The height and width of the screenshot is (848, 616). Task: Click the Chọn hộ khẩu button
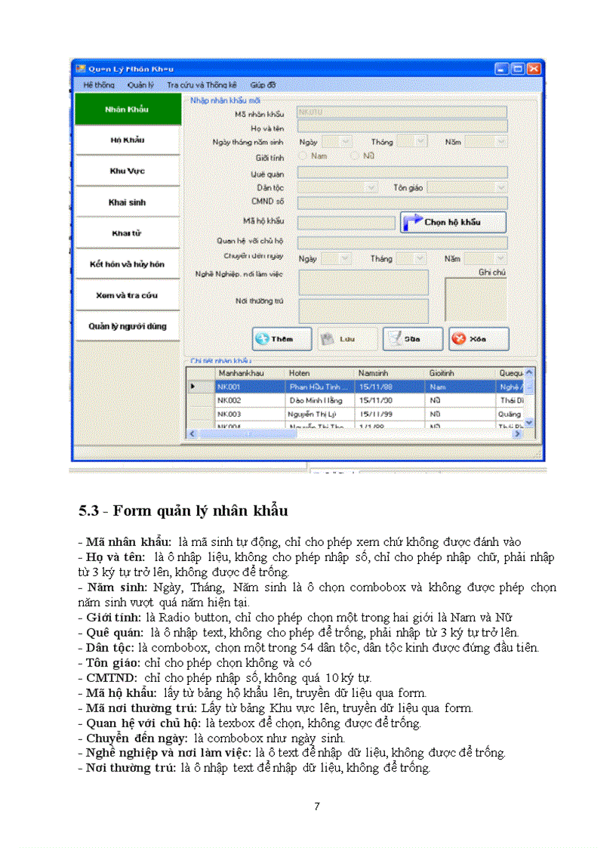click(x=453, y=222)
